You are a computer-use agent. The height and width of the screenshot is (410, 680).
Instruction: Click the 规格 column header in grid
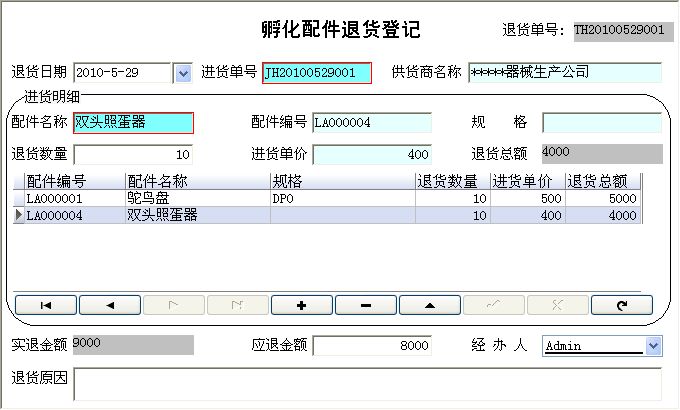click(343, 181)
